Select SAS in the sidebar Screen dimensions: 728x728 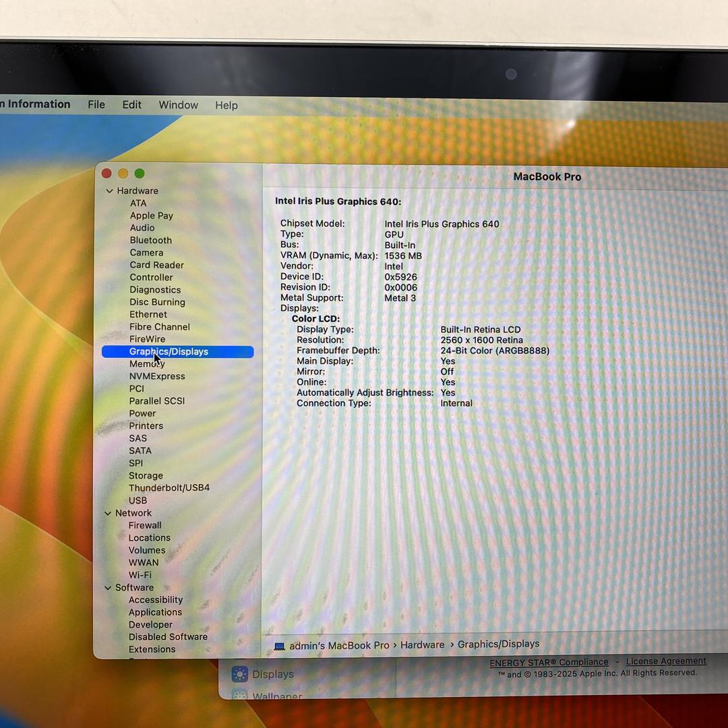click(x=138, y=438)
